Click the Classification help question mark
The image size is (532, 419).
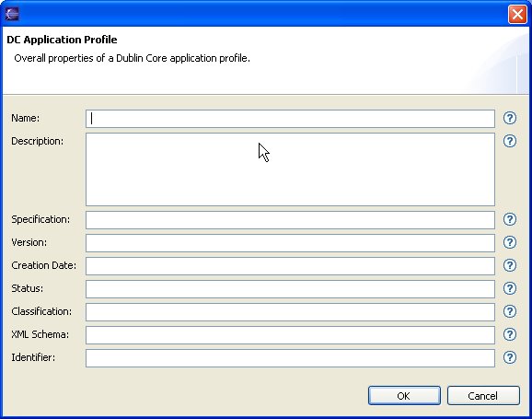coord(510,311)
